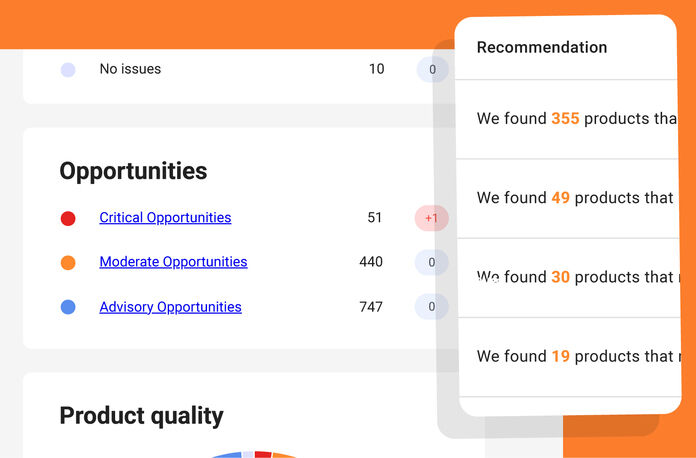Open the Critical Opportunities link
This screenshot has height=458, width=696.
click(165, 218)
